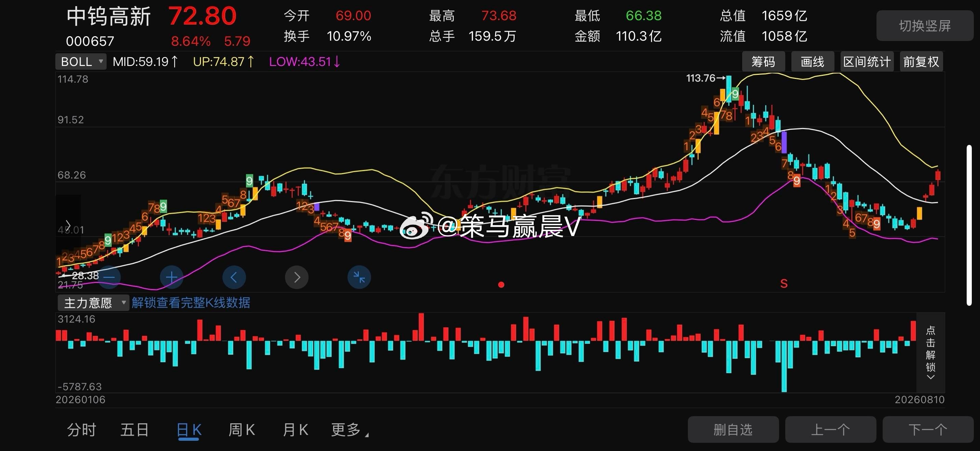The width and height of the screenshot is (980, 451).
Task: Tap the LOW:43.51 BOLL value
Action: tap(305, 61)
